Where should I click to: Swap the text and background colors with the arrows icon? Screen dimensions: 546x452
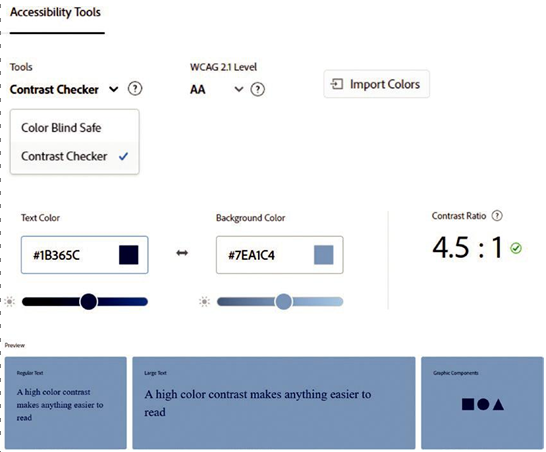[182, 253]
